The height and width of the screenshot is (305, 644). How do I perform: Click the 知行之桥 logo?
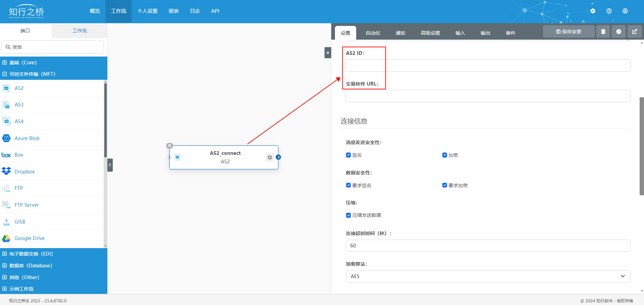point(26,11)
